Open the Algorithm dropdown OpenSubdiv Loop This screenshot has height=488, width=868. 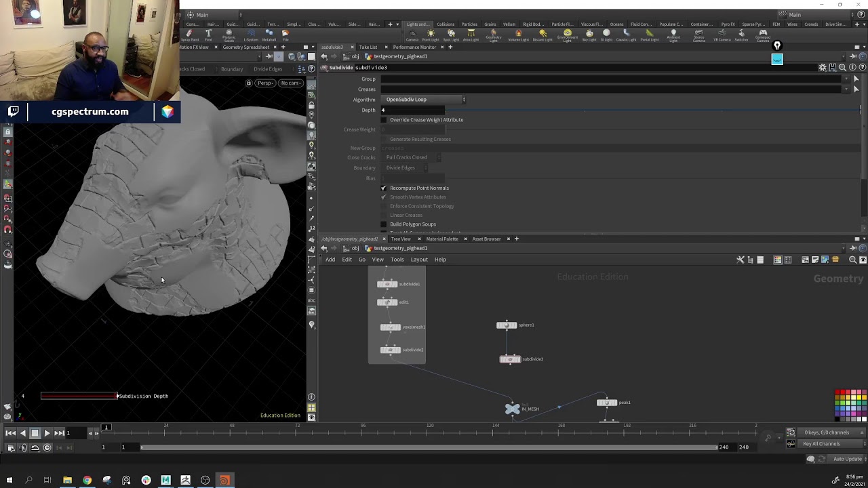(426, 100)
